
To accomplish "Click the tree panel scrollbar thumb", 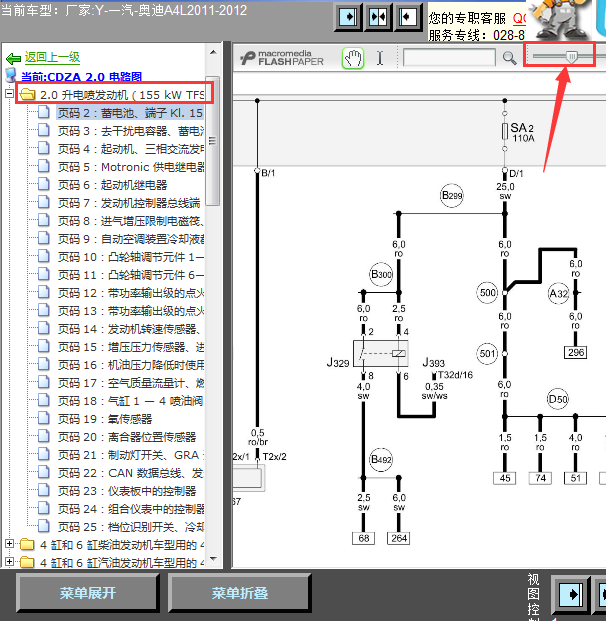I will [x=213, y=141].
